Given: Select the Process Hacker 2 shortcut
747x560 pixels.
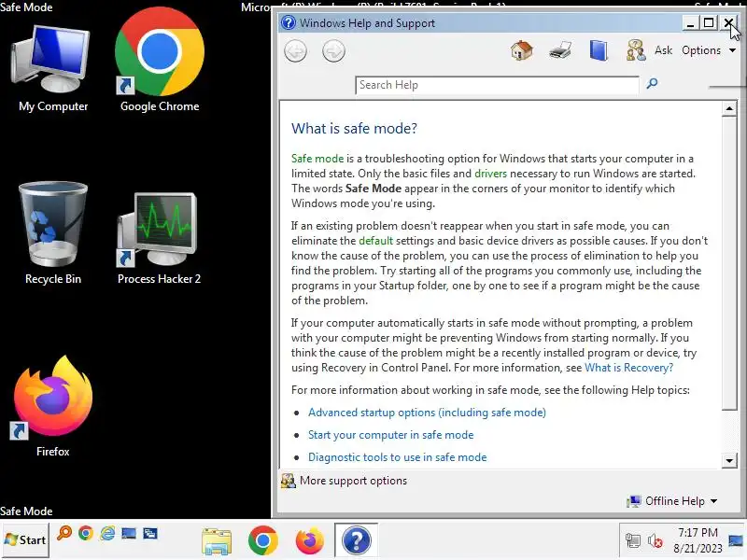Looking at the screenshot, I should (x=159, y=239).
